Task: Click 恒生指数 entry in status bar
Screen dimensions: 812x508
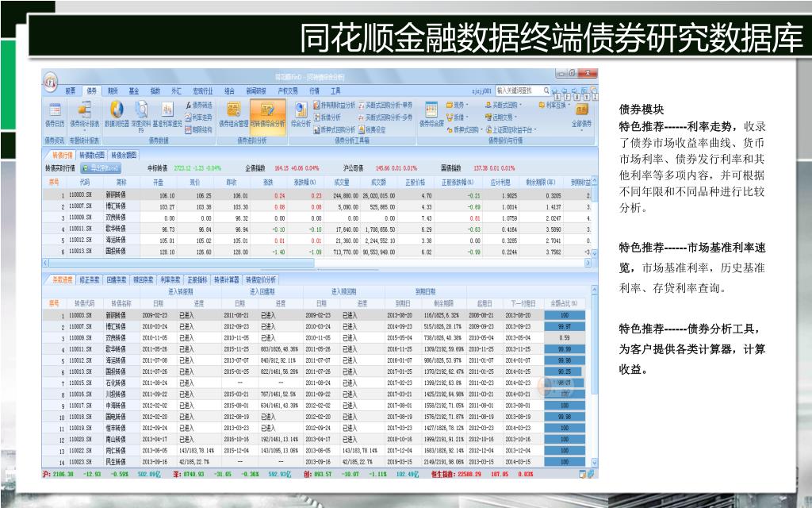Action: (482, 474)
